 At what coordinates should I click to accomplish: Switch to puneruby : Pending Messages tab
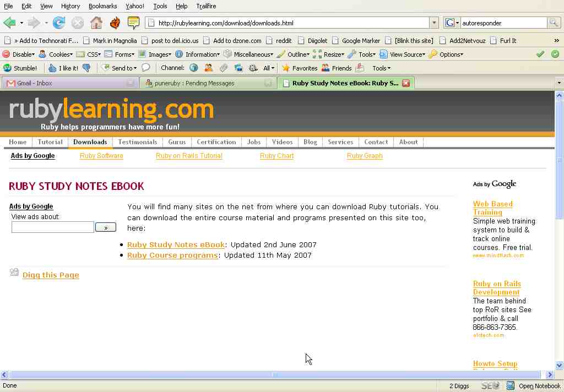click(x=207, y=83)
